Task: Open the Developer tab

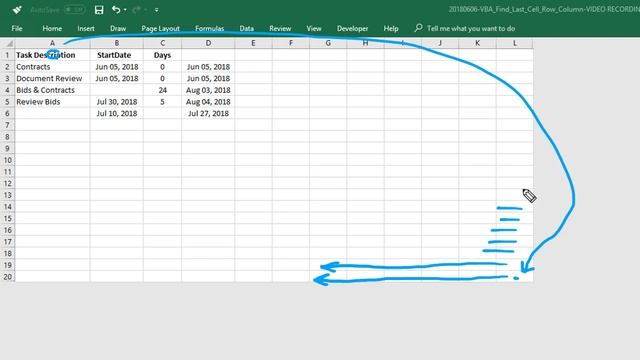Action: pos(353,28)
